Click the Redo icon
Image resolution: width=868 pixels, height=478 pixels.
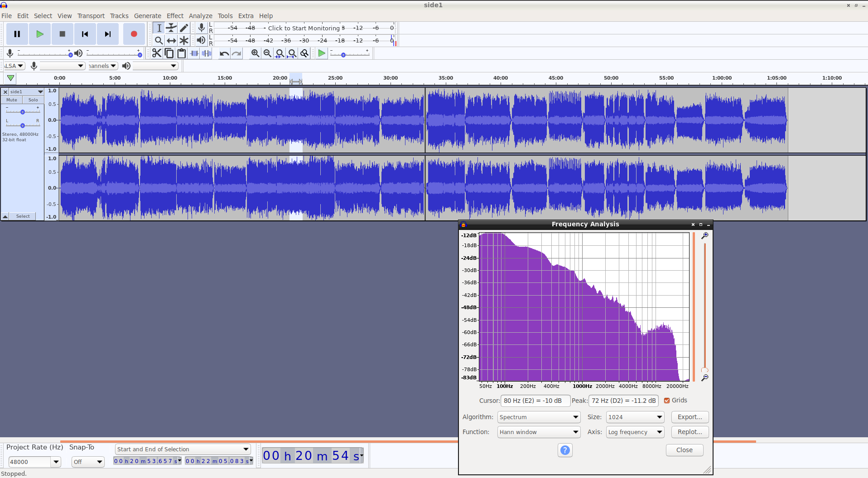[x=236, y=53]
